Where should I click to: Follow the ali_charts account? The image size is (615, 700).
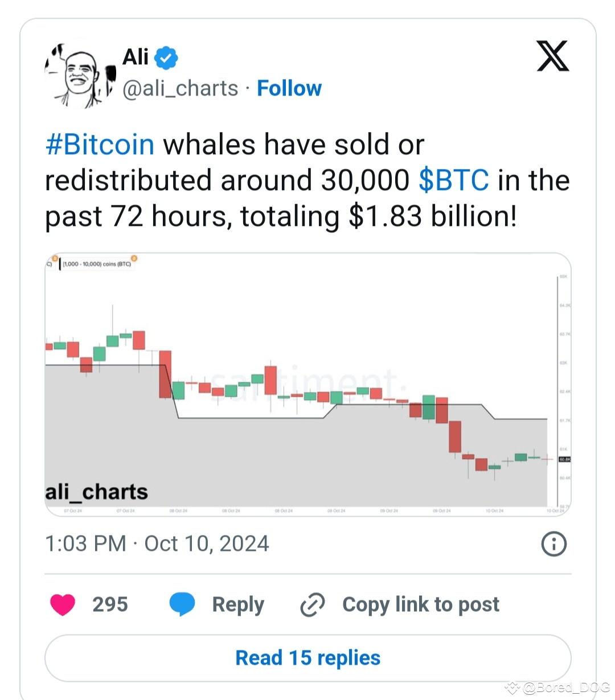289,88
